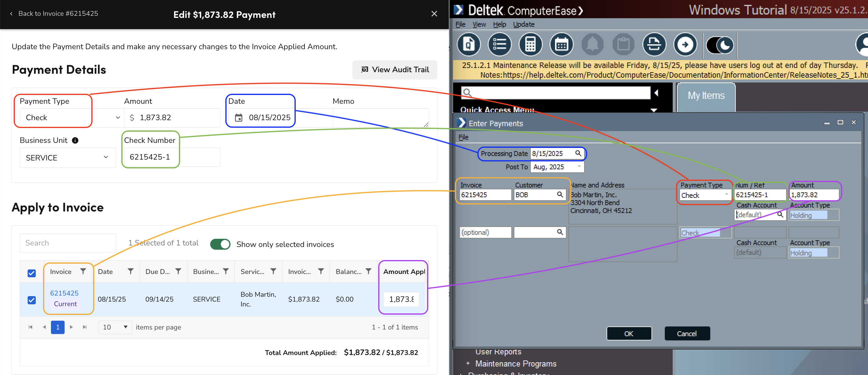The height and width of the screenshot is (375, 868).
Task: Click the Service column filter icon
Action: (273, 271)
